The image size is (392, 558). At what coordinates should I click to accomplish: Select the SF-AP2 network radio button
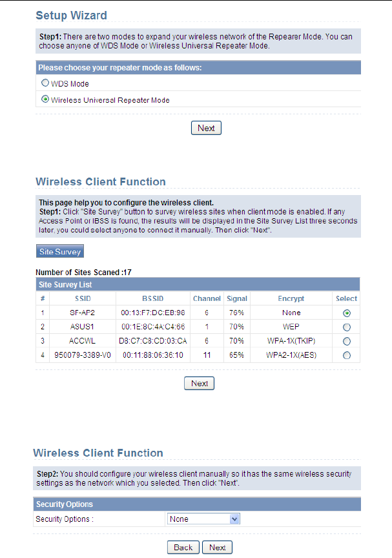(346, 313)
